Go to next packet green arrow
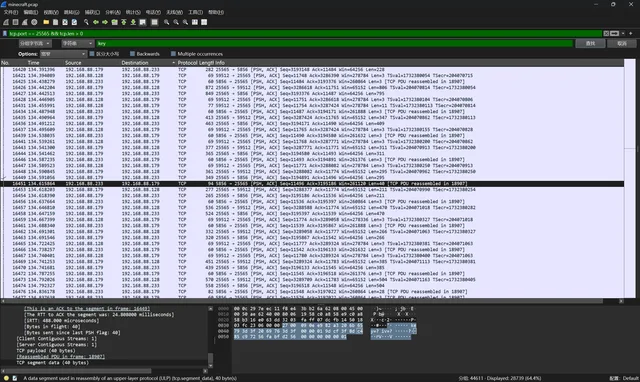The height and width of the screenshot is (382, 640). click(x=105, y=22)
